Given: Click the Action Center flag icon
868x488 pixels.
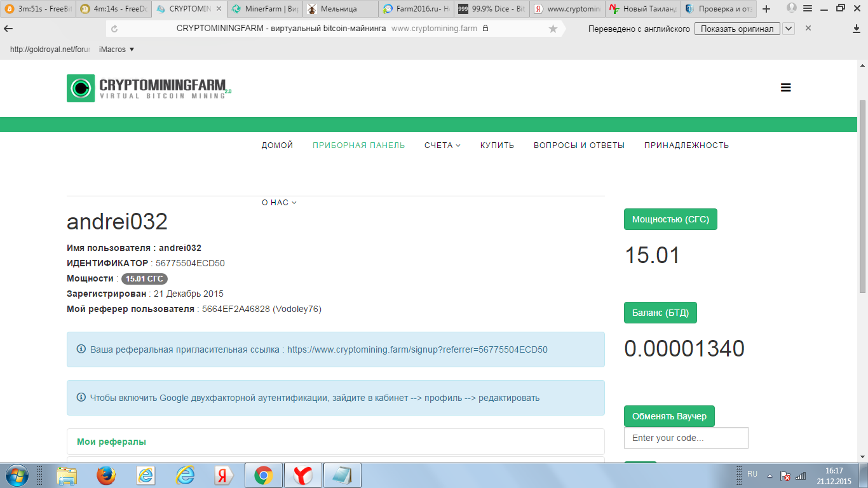Looking at the screenshot, I should click(785, 476).
